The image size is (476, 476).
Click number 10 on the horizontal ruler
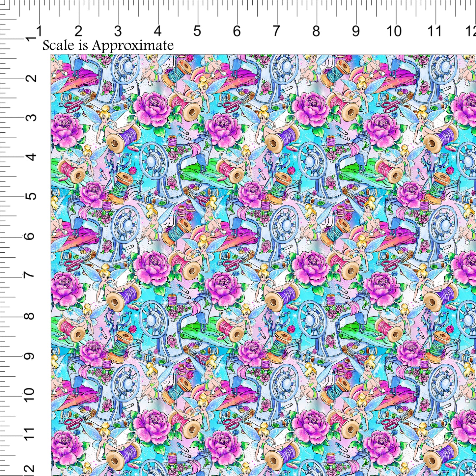[x=394, y=31]
